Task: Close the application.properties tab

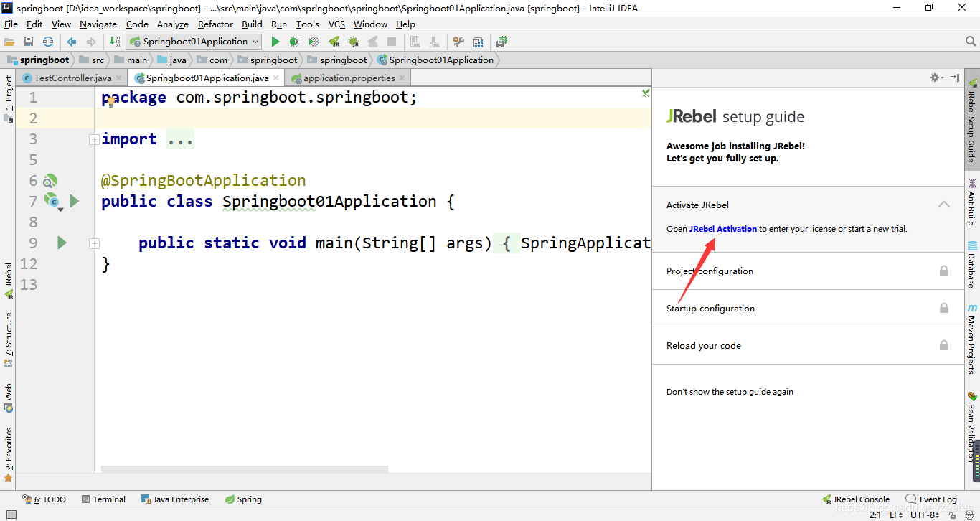Action: tap(402, 78)
